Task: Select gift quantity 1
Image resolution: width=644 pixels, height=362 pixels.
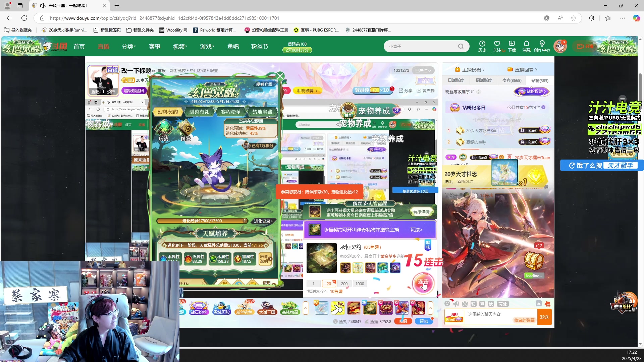Action: click(x=313, y=284)
